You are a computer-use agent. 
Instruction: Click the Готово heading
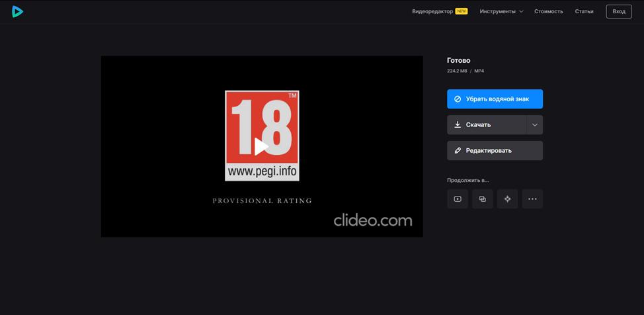click(x=459, y=60)
